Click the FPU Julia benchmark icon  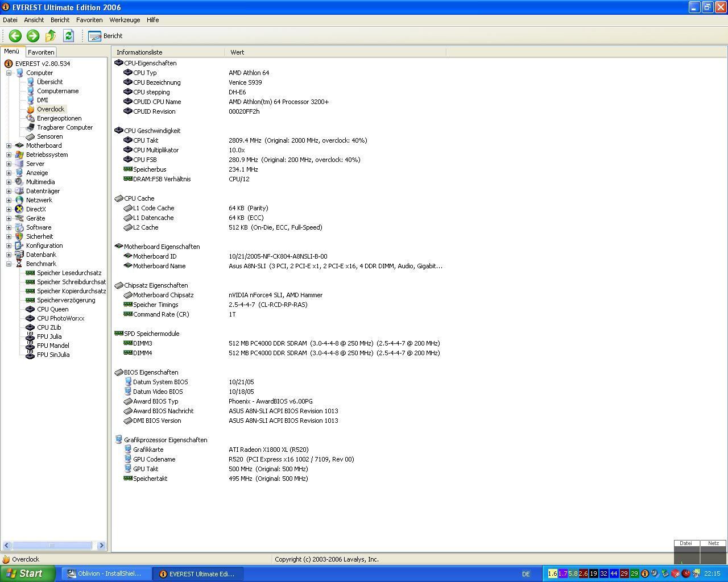(x=30, y=336)
